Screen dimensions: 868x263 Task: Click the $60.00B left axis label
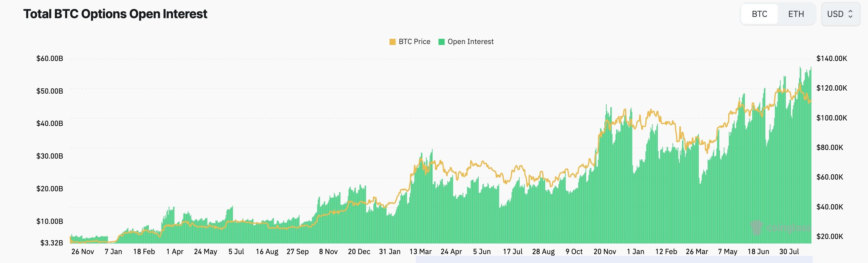tap(50, 58)
